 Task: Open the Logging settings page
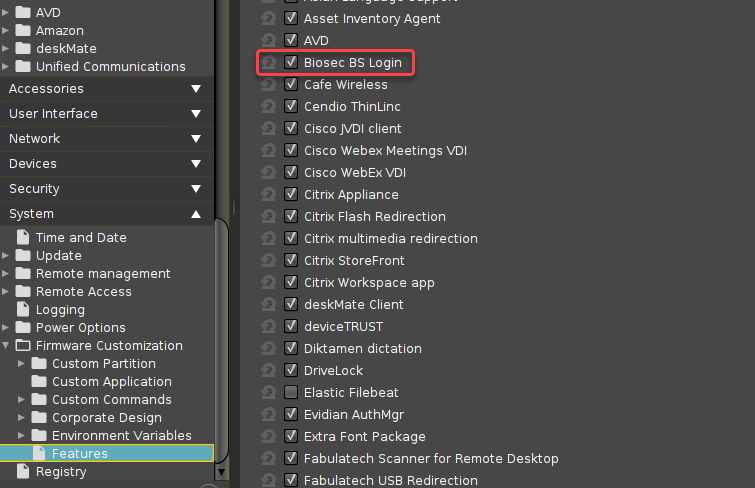[x=60, y=310]
